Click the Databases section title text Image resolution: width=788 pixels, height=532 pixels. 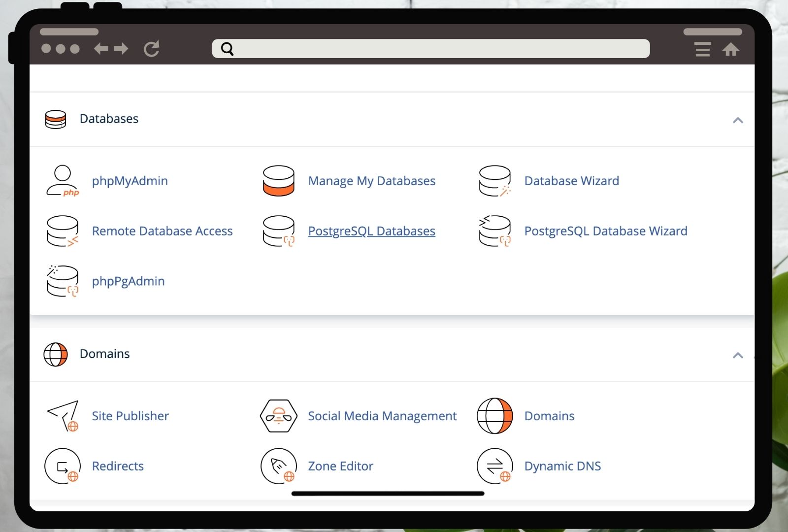click(x=109, y=119)
